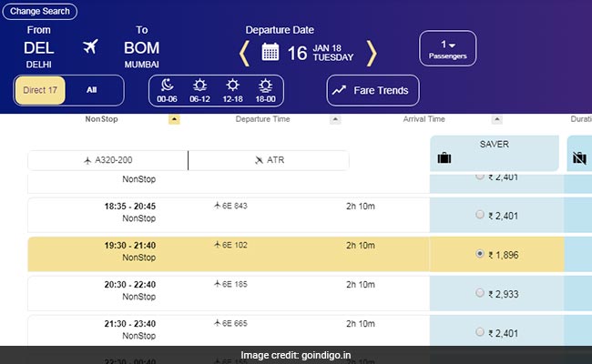
Task: Click the no-baggage icon beside SAVER
Action: coord(579,158)
